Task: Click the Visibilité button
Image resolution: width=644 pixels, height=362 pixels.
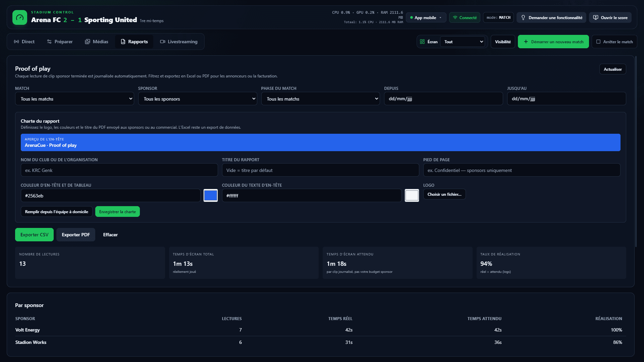Action: (x=503, y=42)
